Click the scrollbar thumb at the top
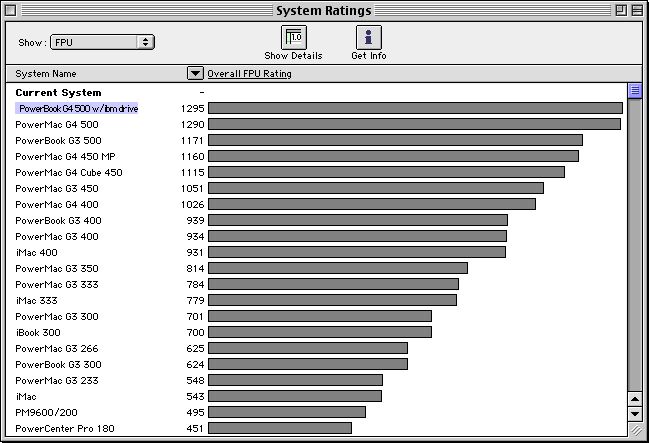Image resolution: width=649 pixels, height=443 pixels. (635, 90)
